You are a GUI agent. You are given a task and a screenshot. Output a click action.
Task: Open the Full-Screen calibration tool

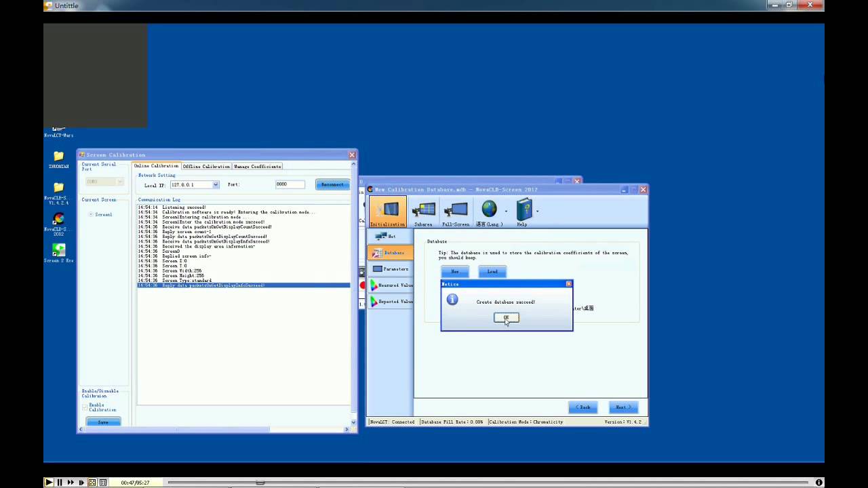click(x=456, y=212)
